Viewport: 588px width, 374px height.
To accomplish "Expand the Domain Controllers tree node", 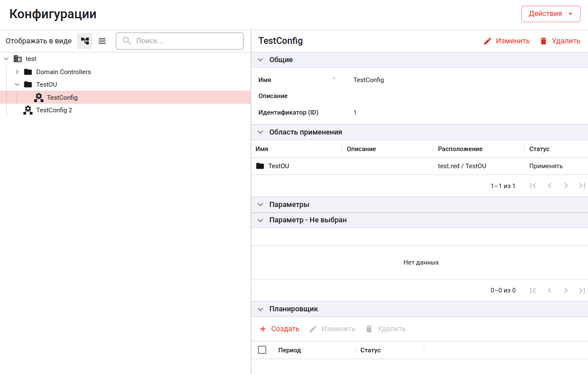I will pyautogui.click(x=17, y=72).
